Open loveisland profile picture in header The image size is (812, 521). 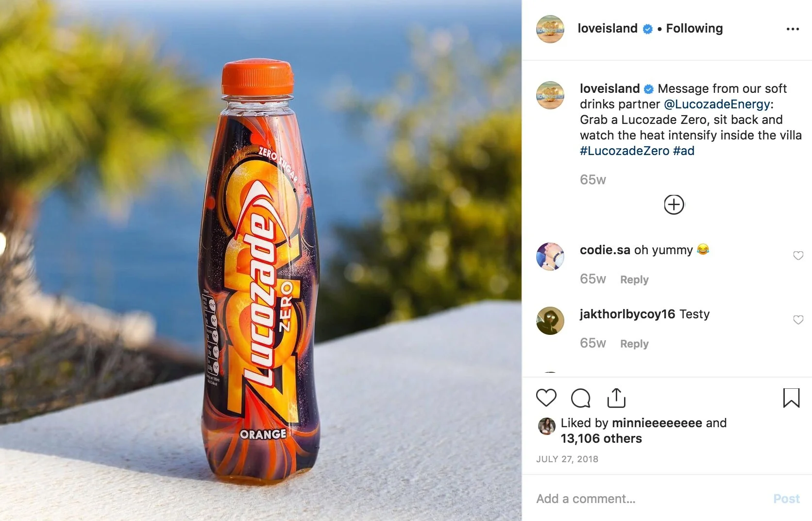(x=550, y=29)
